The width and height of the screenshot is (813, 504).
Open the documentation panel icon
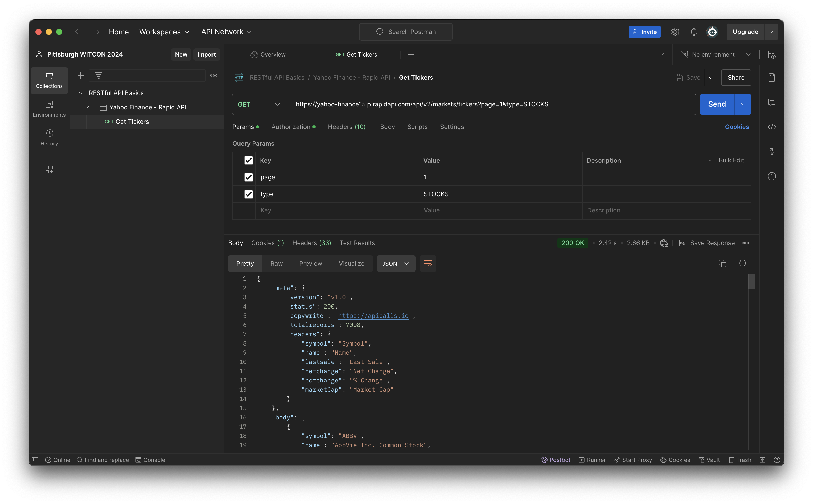(772, 77)
